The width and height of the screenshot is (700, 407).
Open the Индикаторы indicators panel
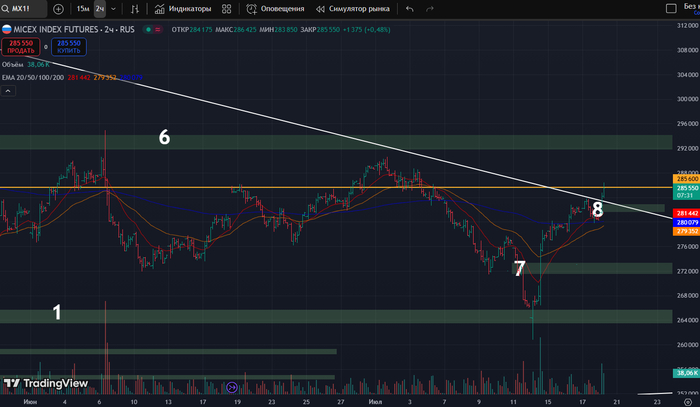183,9
